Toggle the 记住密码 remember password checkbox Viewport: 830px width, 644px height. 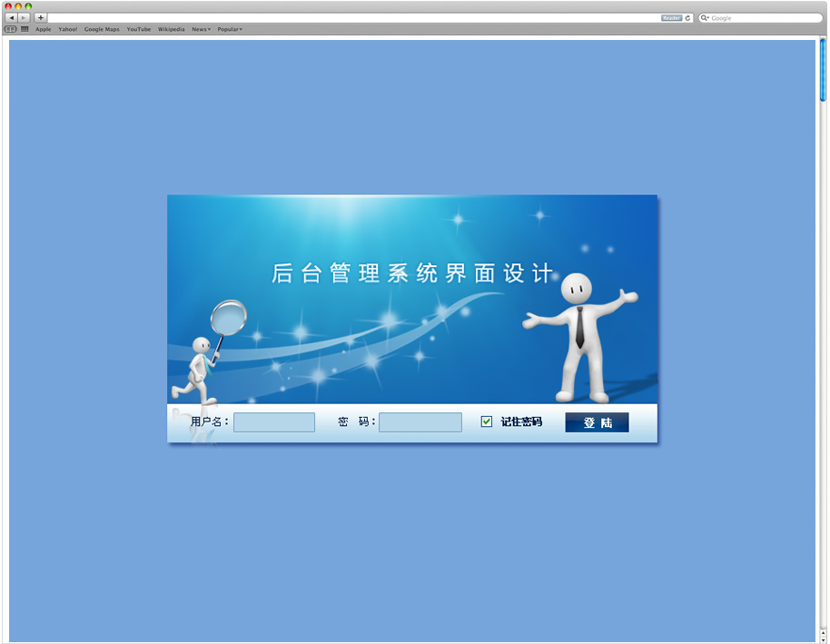click(487, 421)
